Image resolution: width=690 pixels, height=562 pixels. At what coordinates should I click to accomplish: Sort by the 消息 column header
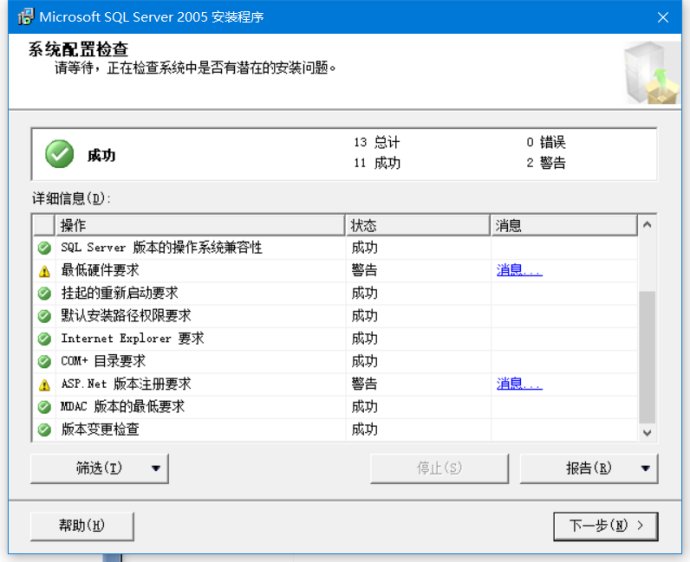(x=564, y=225)
